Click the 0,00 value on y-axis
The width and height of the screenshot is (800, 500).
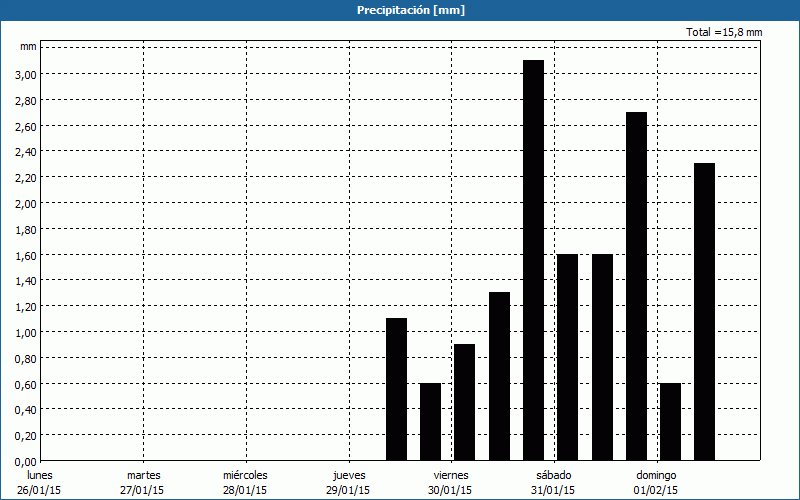coord(25,461)
